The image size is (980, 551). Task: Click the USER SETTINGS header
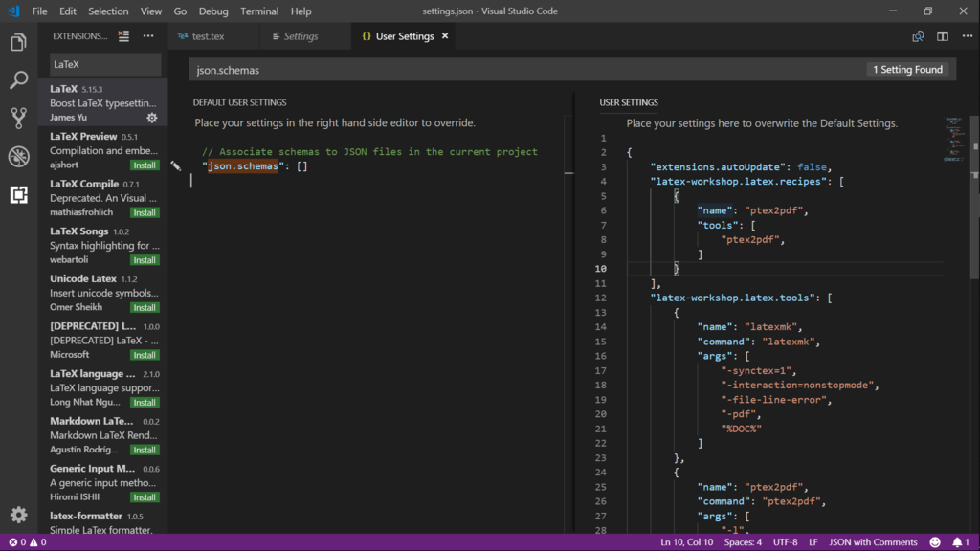(629, 102)
